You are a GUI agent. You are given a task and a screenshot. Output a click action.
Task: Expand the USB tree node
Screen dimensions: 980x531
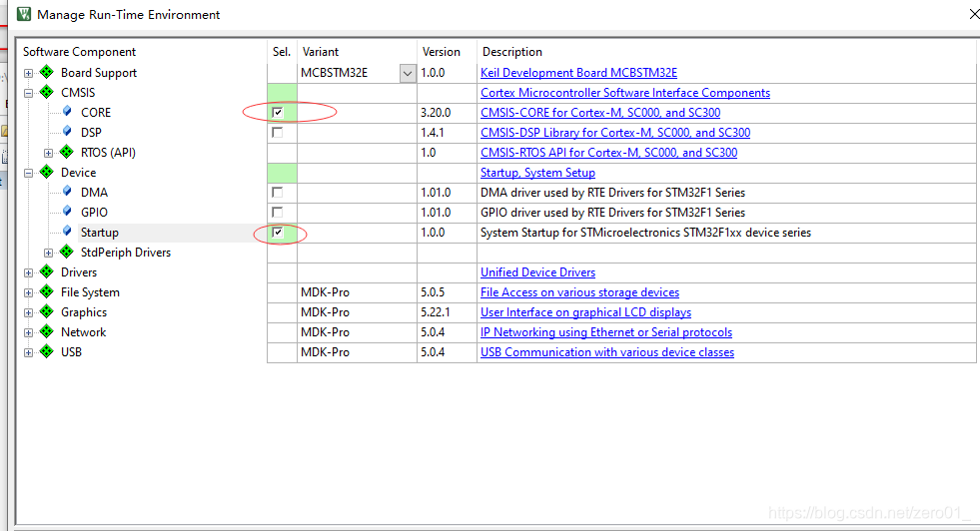click(29, 353)
